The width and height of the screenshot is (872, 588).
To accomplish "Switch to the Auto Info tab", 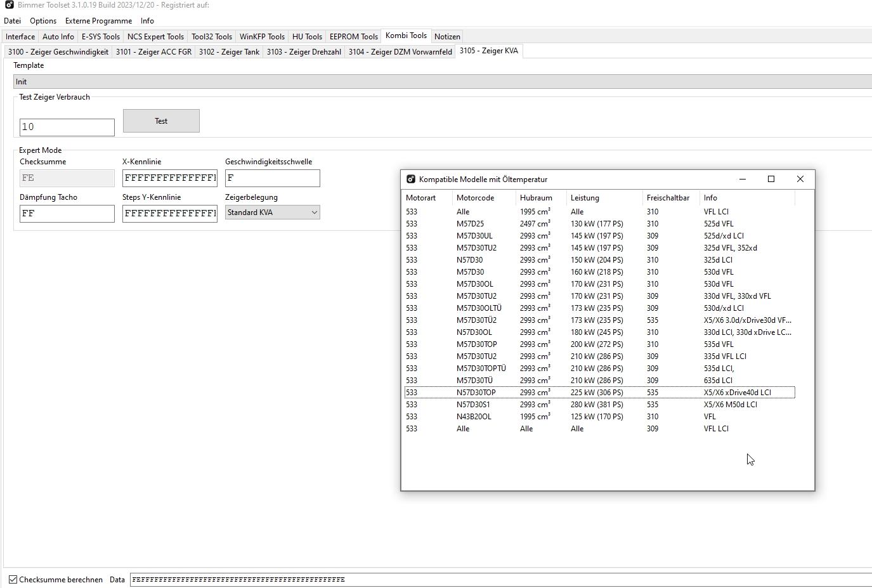I will [58, 37].
